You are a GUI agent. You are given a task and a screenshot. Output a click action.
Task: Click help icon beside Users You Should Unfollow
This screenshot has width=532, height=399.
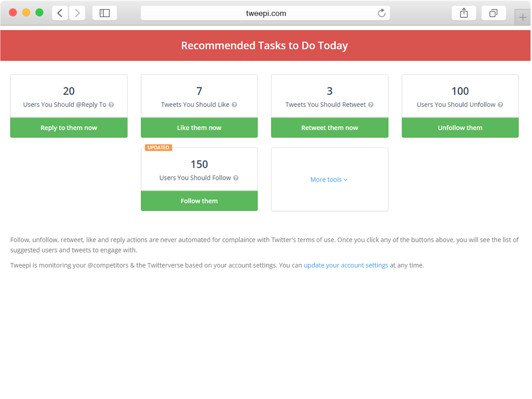[500, 105]
